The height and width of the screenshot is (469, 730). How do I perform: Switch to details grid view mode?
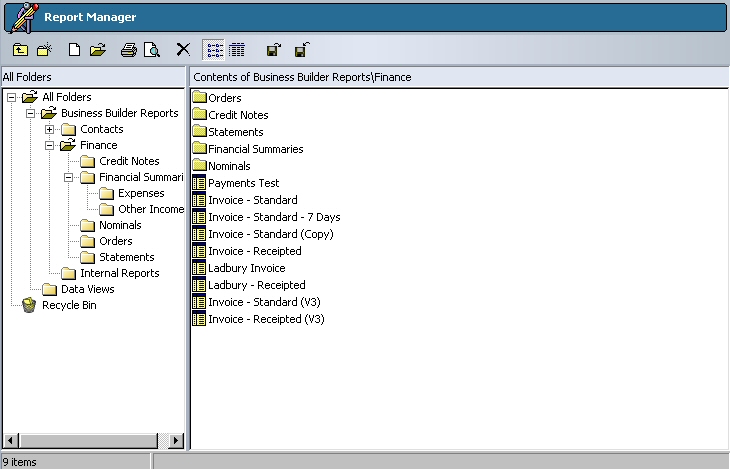point(237,49)
